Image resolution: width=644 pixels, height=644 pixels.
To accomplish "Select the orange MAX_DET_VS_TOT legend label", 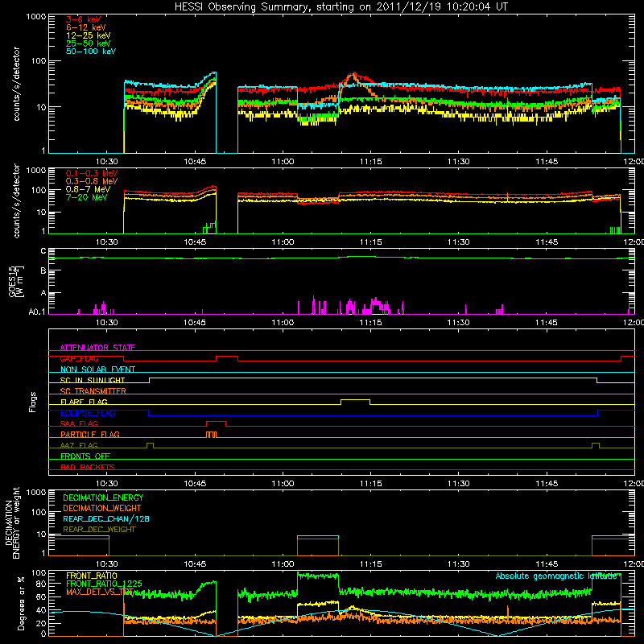I will click(x=99, y=592).
